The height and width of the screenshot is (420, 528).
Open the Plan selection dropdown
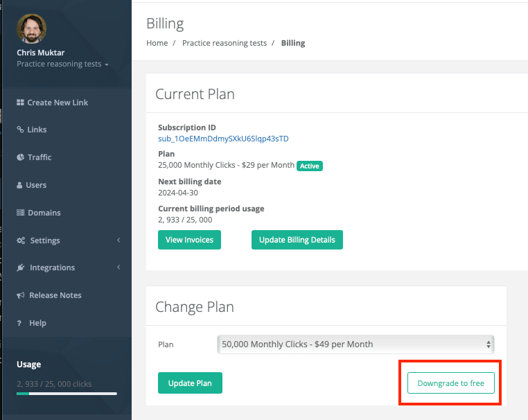click(355, 344)
